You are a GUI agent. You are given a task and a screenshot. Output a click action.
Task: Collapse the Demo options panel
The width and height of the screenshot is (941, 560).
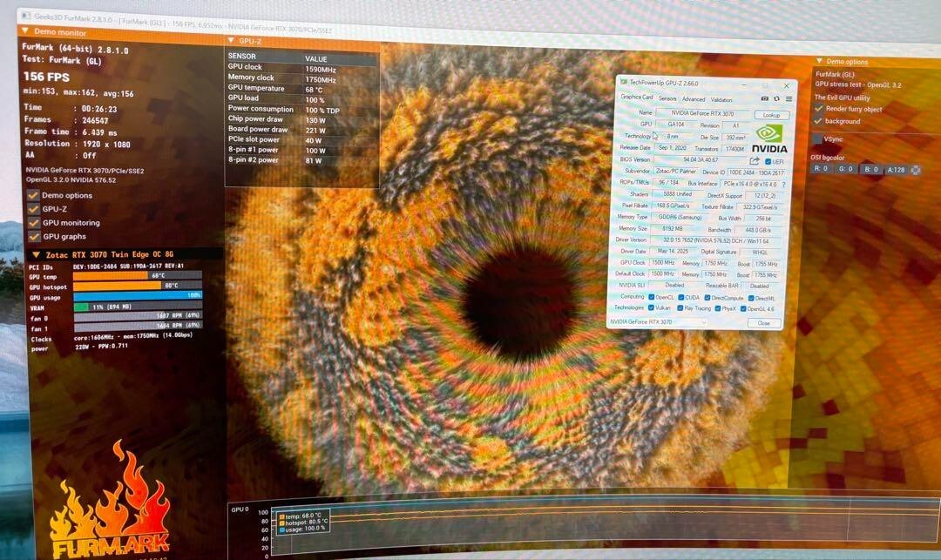pyautogui.click(x=819, y=61)
